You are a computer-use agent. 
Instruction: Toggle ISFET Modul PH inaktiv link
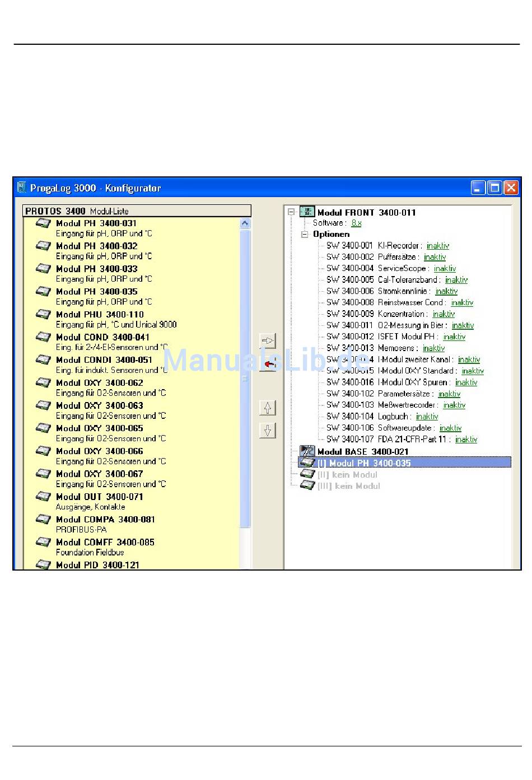tap(454, 337)
